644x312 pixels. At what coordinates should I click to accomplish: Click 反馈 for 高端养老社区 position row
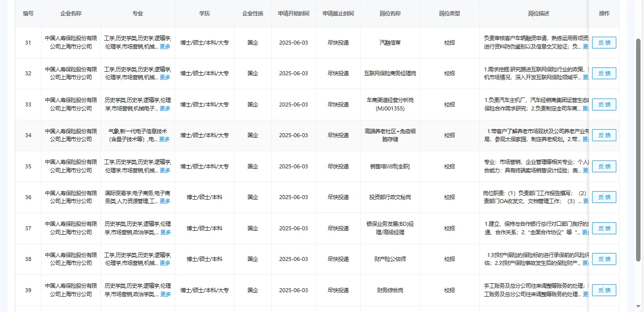tap(603, 135)
